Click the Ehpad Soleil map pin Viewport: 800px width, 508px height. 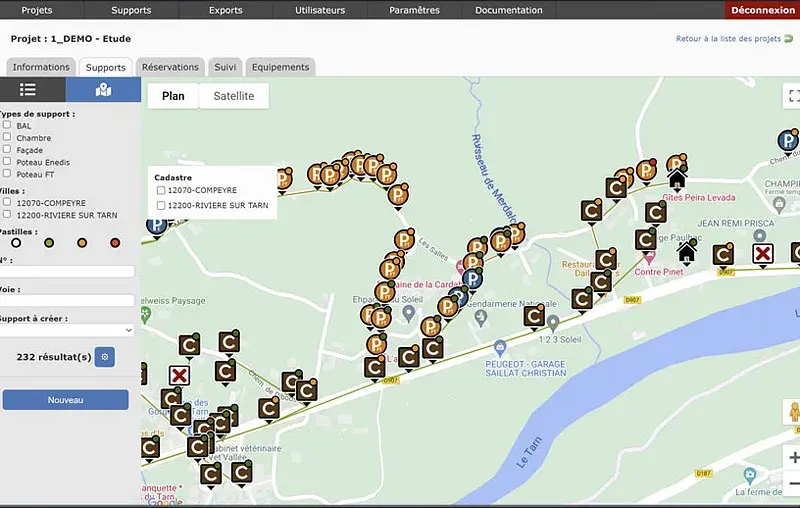(x=408, y=314)
